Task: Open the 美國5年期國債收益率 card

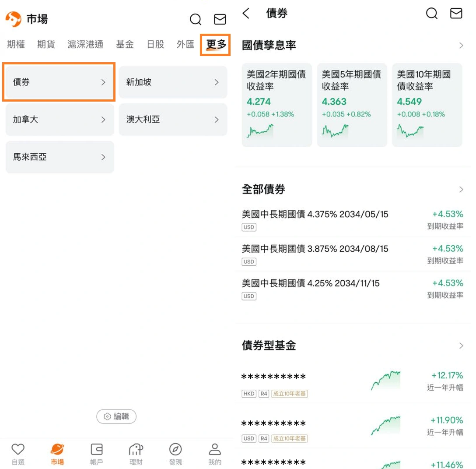Action: pos(352,105)
